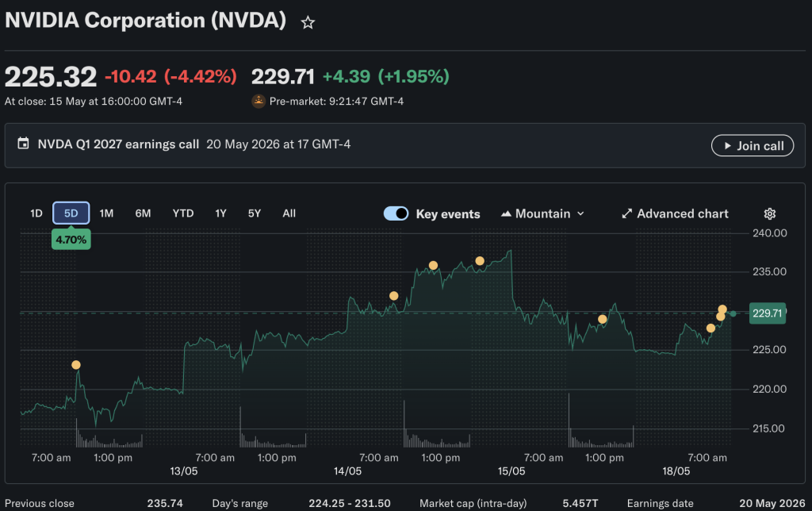812x511 pixels.
Task: Select the 1D time range
Action: click(36, 213)
